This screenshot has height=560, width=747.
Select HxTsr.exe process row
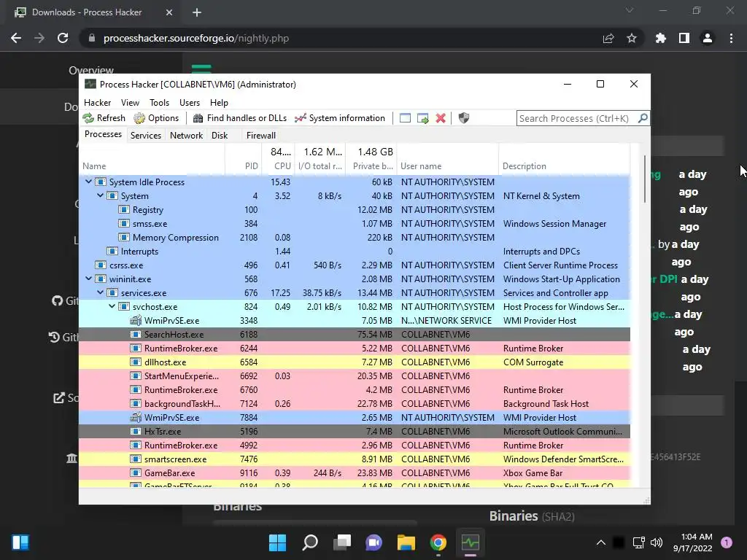click(355, 432)
